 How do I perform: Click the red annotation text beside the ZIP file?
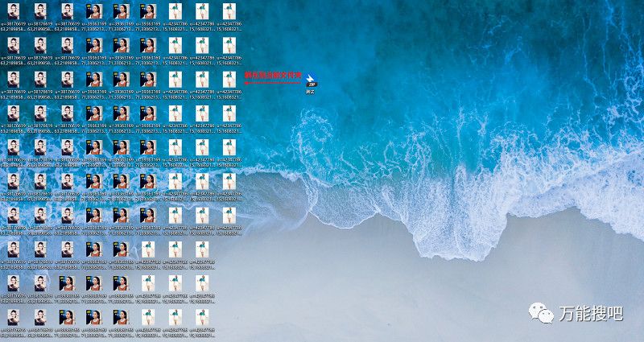(266, 75)
